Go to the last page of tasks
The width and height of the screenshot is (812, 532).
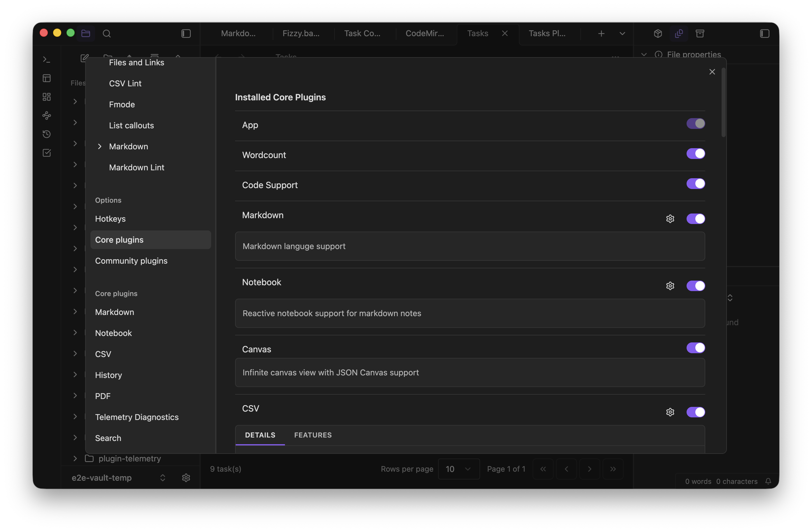(x=613, y=469)
